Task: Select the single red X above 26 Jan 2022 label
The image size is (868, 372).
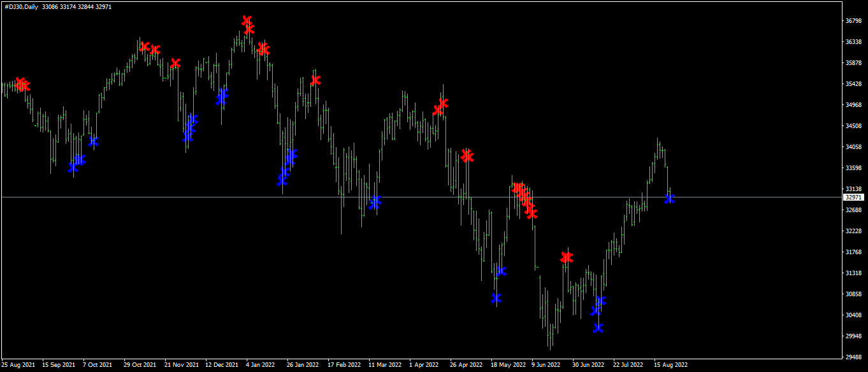Action: point(315,80)
